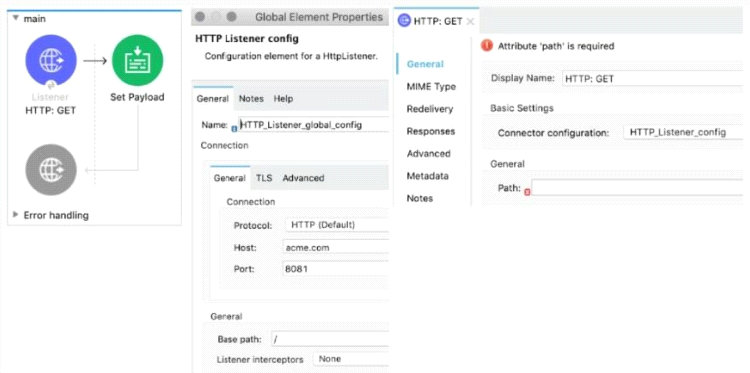Screen dimensions: 750x373
Task: Open the Protocol dropdown showing HTTP (Default)
Action: (336, 225)
